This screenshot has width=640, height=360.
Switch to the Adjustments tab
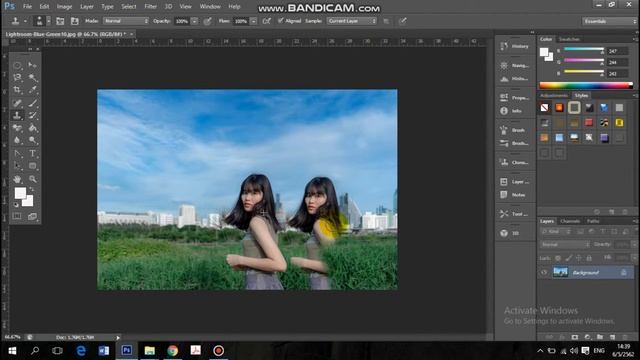(x=554, y=96)
